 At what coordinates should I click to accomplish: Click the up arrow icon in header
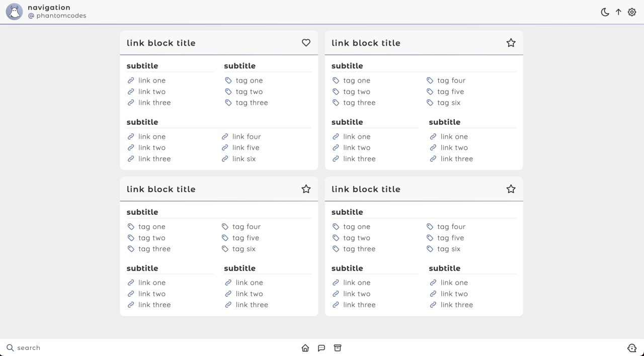pyautogui.click(x=618, y=12)
